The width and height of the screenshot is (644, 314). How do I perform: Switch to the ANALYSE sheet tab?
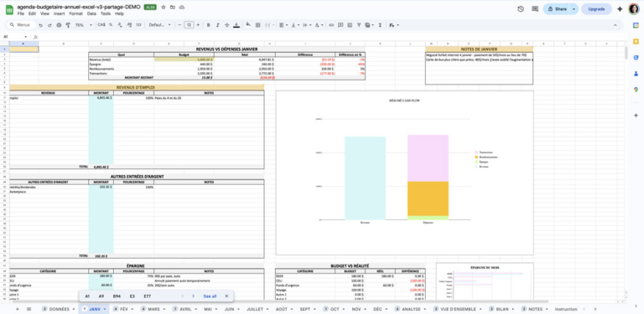(411, 309)
